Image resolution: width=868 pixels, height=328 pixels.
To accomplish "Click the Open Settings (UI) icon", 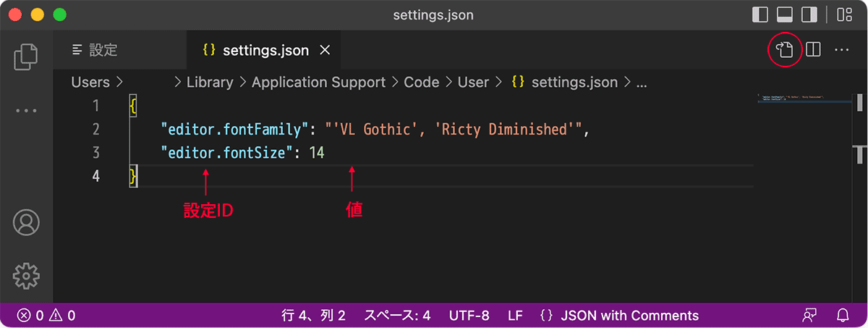I will pyautogui.click(x=785, y=50).
